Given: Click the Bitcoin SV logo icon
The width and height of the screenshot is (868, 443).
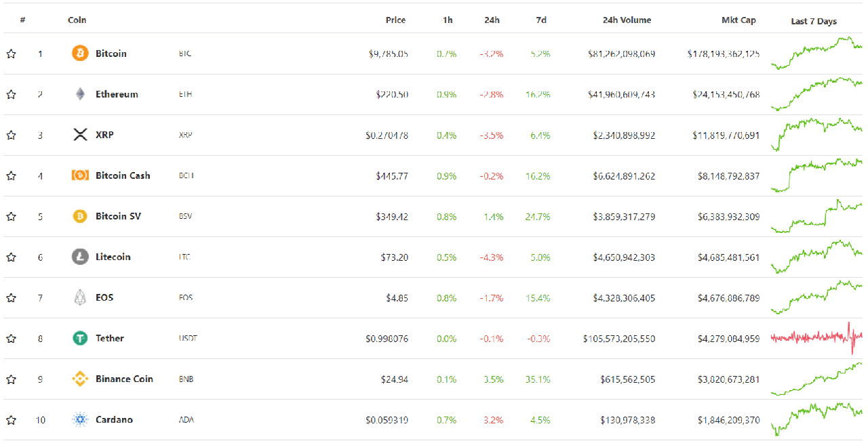Looking at the screenshot, I should [x=80, y=216].
